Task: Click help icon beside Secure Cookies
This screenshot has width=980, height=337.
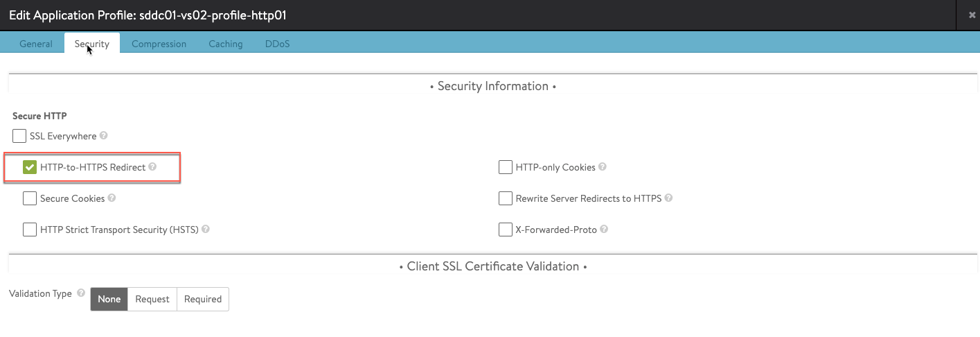Action: (112, 198)
